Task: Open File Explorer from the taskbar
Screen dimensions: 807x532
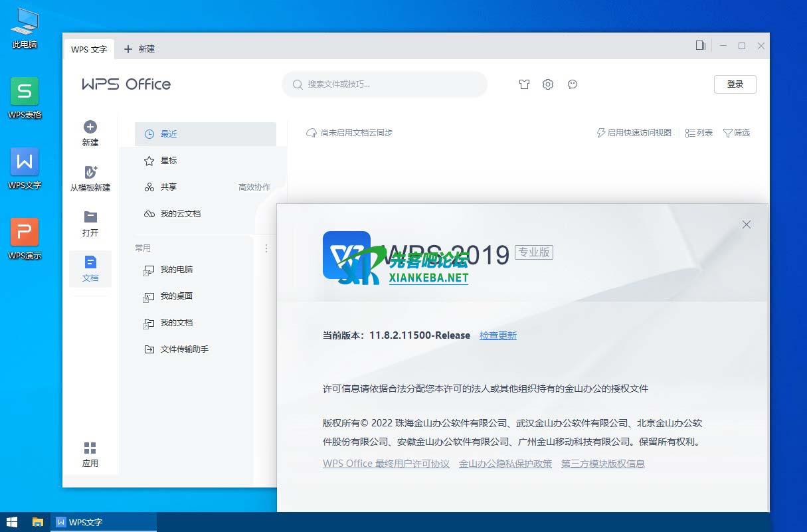Action: (x=38, y=522)
